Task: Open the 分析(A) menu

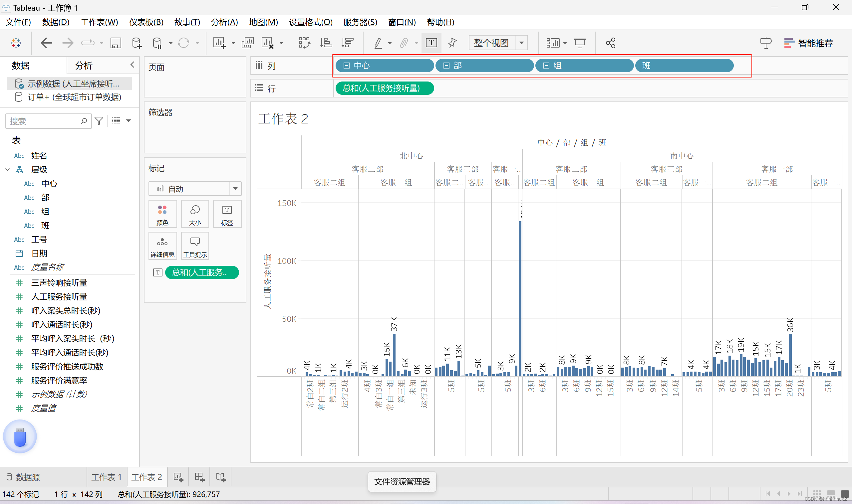Action: point(224,22)
